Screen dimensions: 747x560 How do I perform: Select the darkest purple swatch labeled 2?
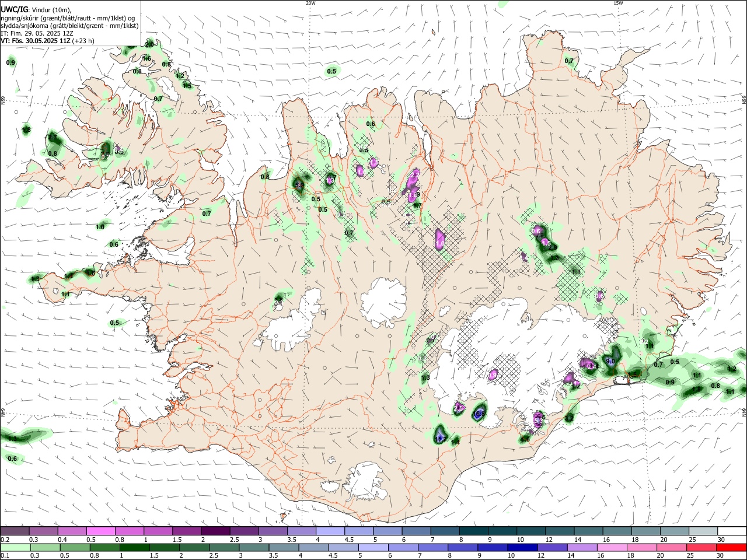click(x=215, y=531)
